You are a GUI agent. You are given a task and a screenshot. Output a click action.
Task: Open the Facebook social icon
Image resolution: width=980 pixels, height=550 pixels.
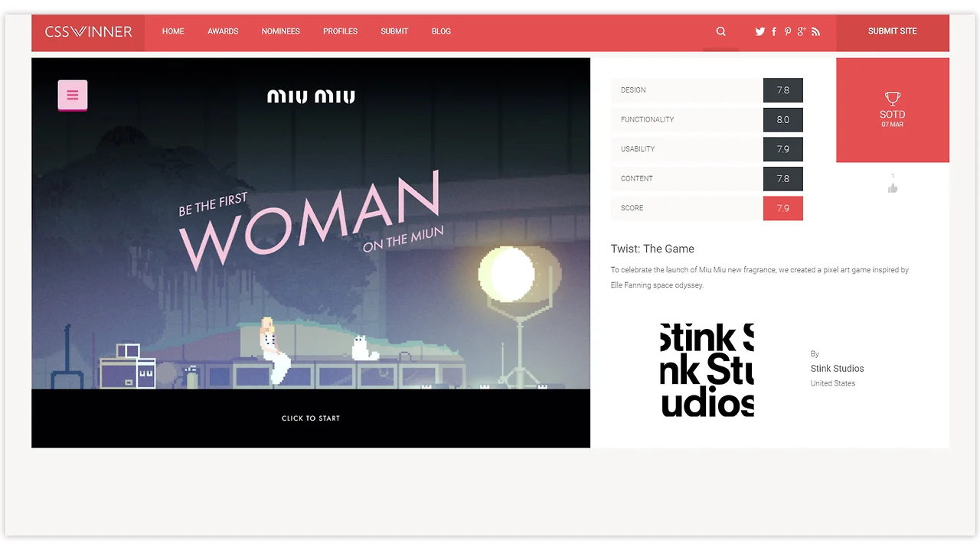[774, 31]
